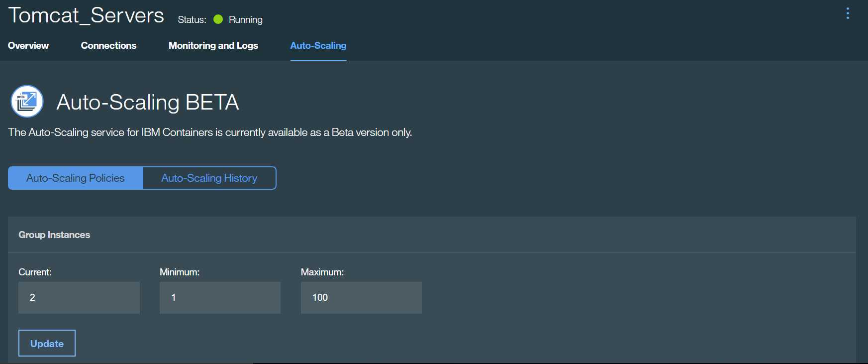Click the Maximum: label
Viewport: 868px width, 364px height.
click(x=322, y=272)
